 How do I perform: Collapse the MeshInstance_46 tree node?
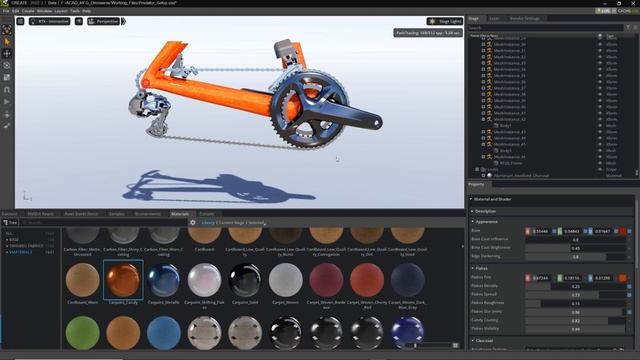click(483, 157)
